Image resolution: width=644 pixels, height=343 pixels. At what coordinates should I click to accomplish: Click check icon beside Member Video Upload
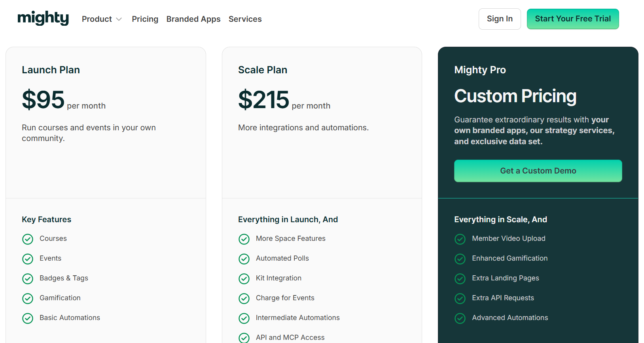pyautogui.click(x=460, y=239)
